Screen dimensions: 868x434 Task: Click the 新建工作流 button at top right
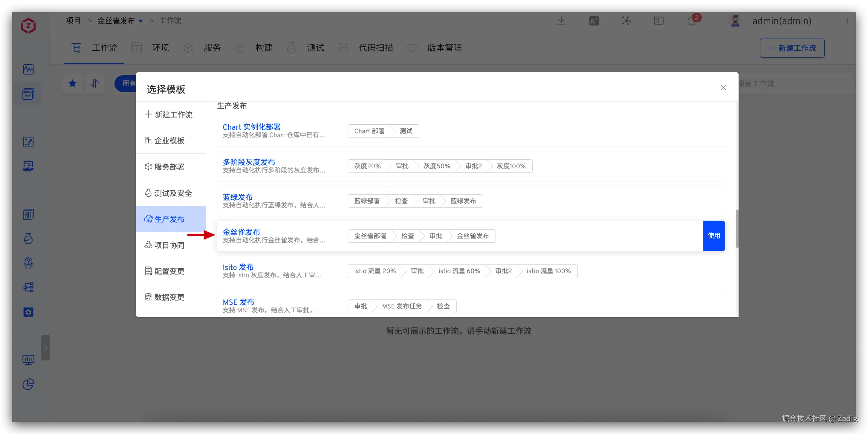(x=792, y=48)
